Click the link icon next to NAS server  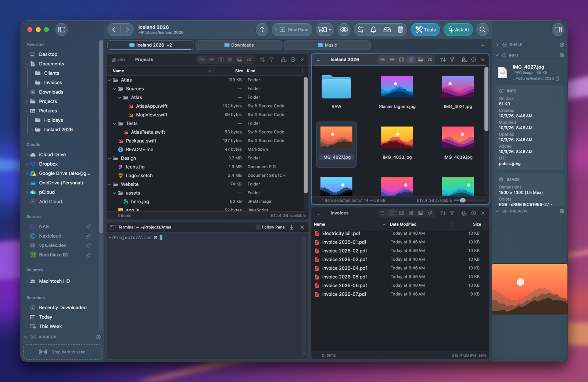88,227
